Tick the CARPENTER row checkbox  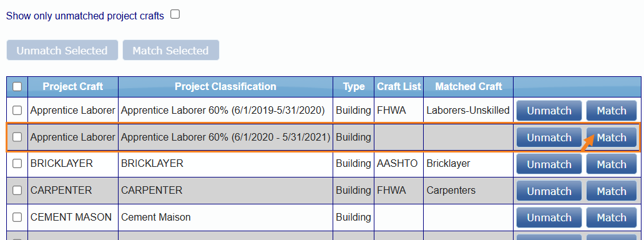click(x=17, y=190)
